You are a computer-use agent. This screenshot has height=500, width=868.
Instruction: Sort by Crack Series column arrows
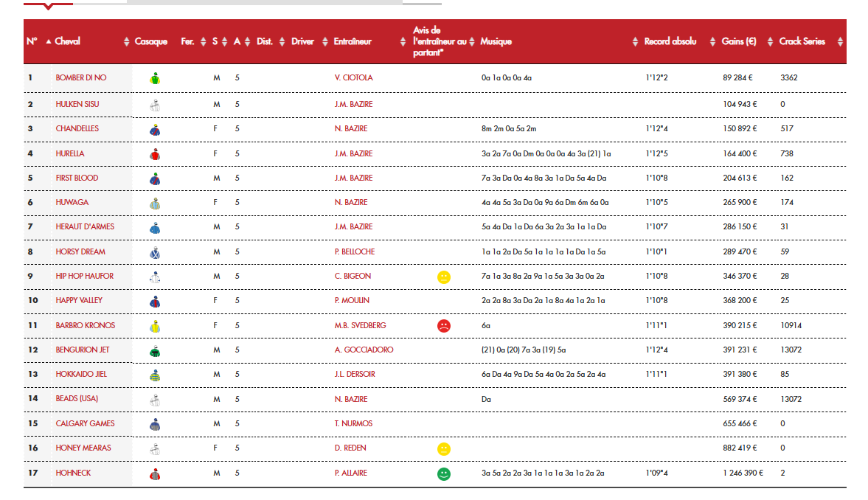[840, 41]
